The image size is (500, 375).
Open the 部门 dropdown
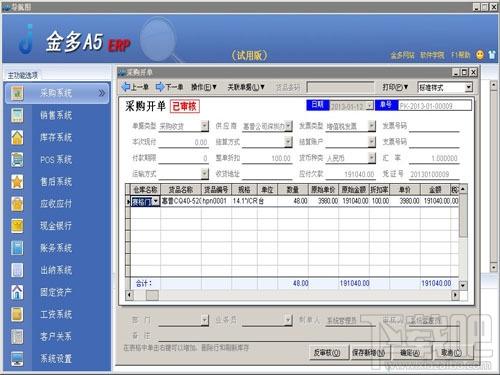(205, 320)
